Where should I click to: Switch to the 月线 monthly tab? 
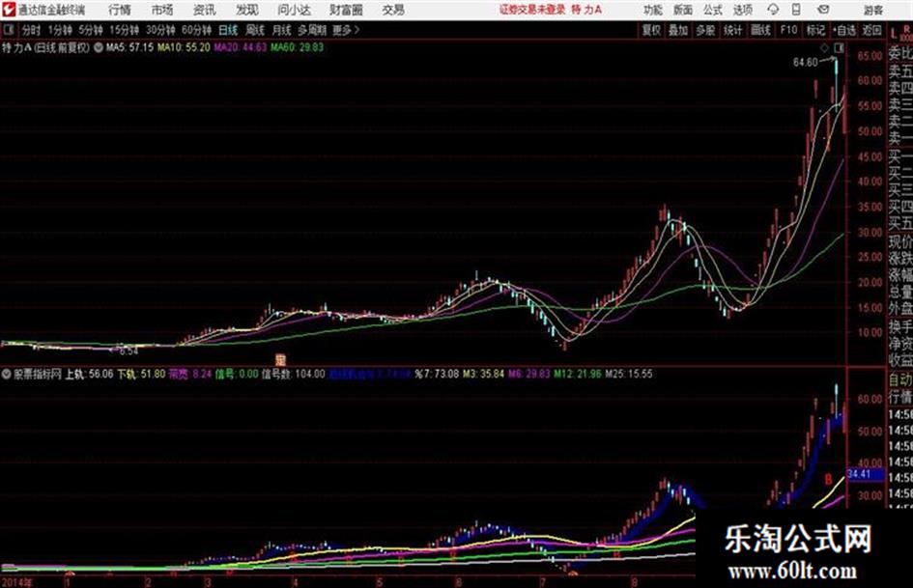282,30
